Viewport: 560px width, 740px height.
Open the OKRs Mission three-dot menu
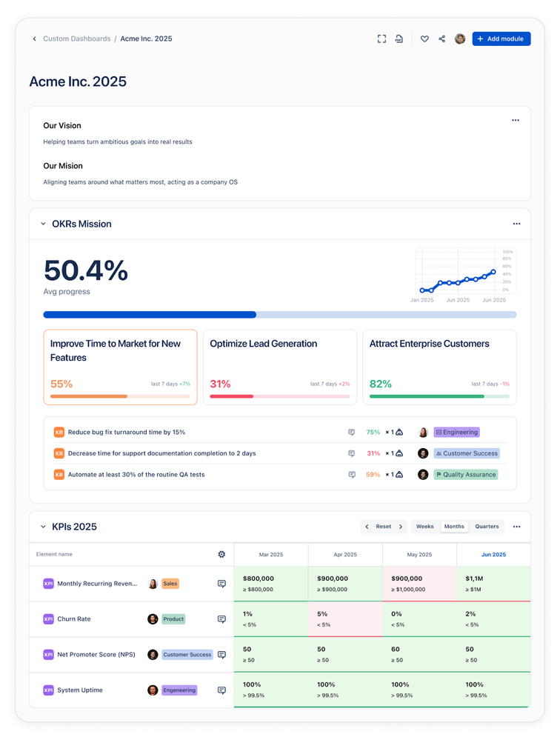pyautogui.click(x=516, y=224)
